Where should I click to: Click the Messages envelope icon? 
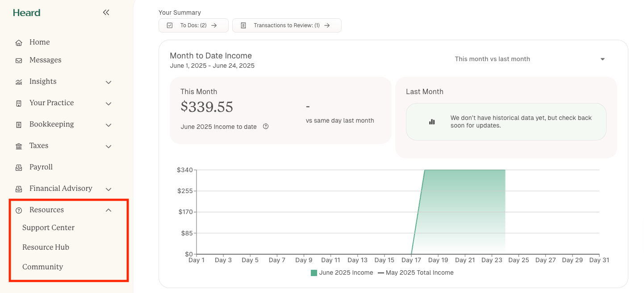pos(19,61)
